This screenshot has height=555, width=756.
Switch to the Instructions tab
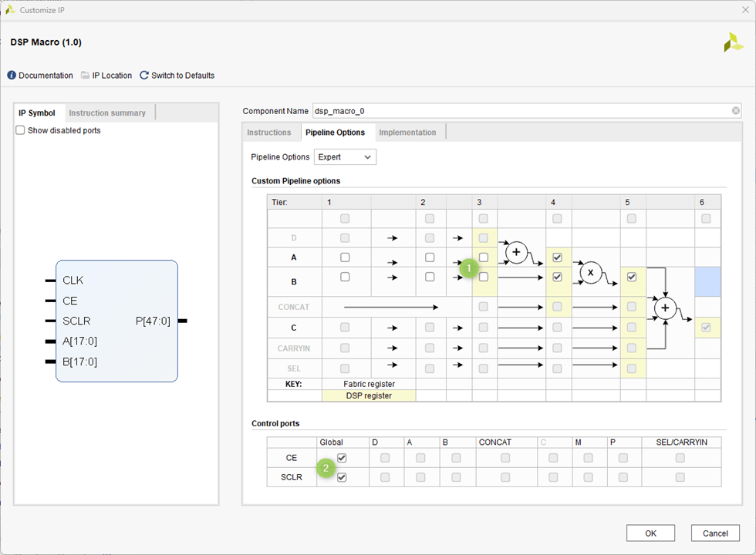click(x=269, y=133)
